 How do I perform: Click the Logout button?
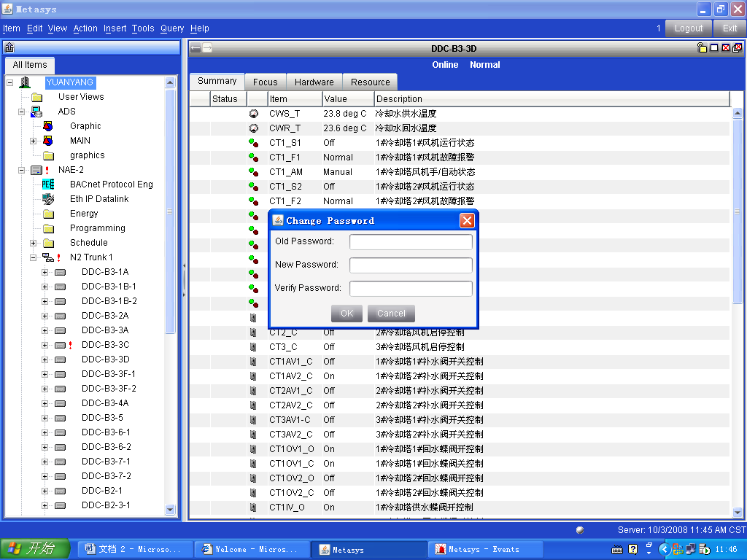pyautogui.click(x=688, y=28)
